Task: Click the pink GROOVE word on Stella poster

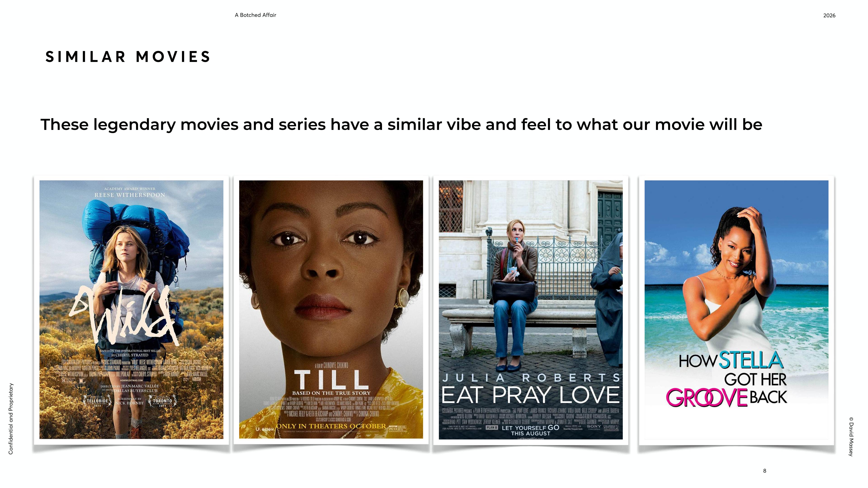Action: pyautogui.click(x=707, y=398)
